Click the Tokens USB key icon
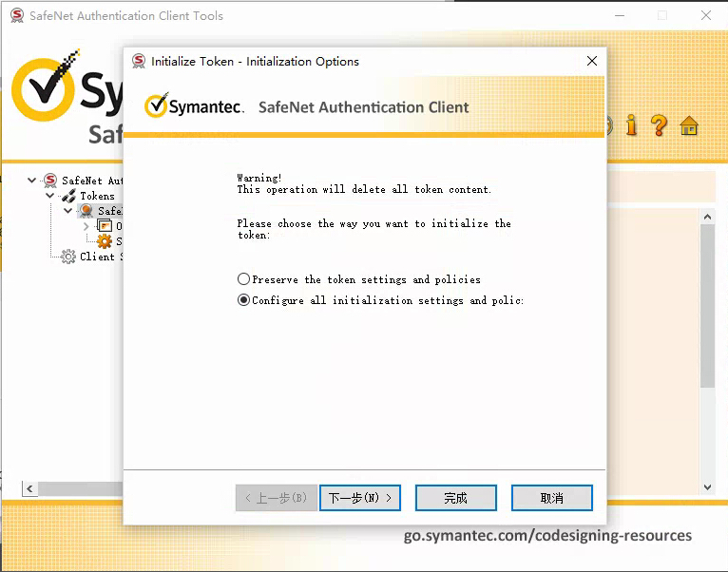The image size is (728, 572). 68,196
